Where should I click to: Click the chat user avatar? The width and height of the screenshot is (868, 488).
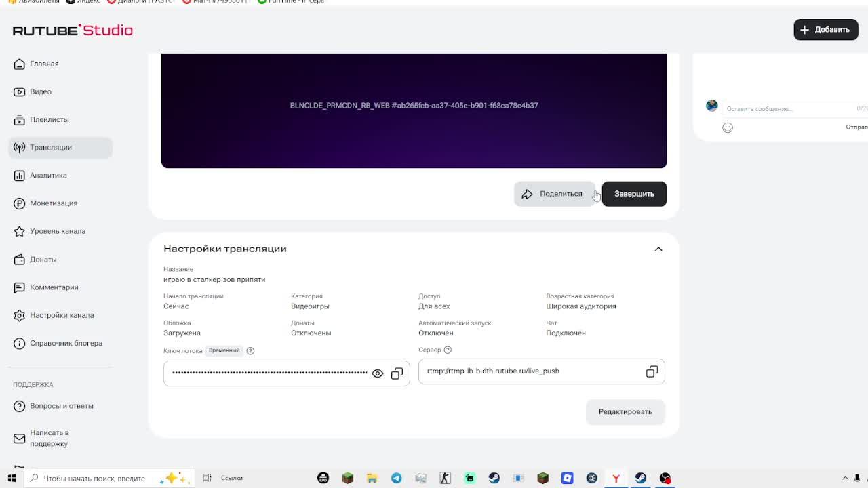coord(711,105)
